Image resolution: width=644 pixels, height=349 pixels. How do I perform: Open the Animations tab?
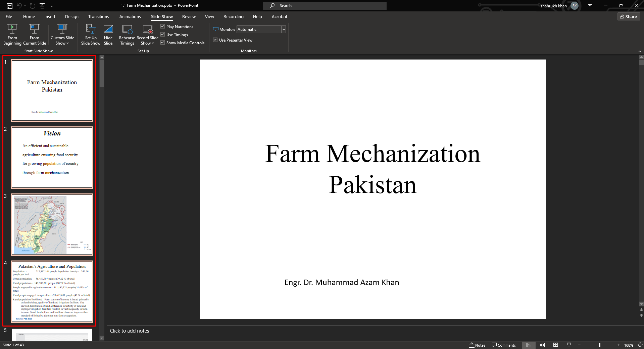click(130, 16)
